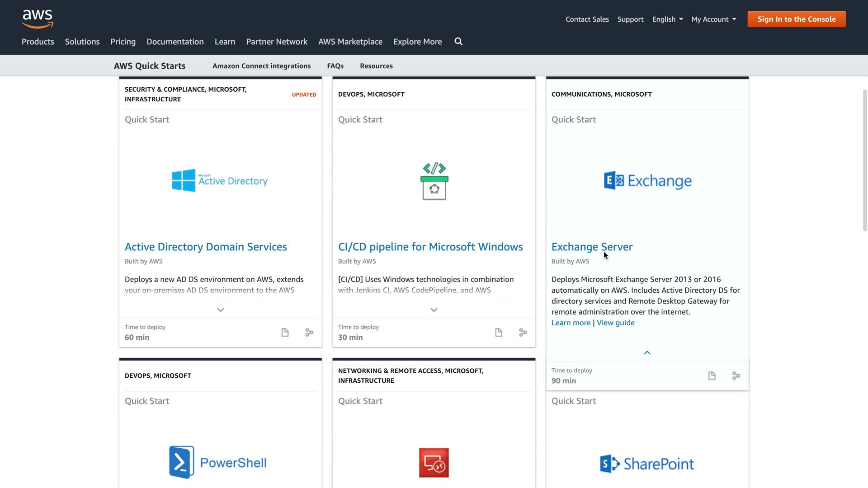Open the My Account dropdown
Viewport: 868px width, 488px height.
point(713,19)
